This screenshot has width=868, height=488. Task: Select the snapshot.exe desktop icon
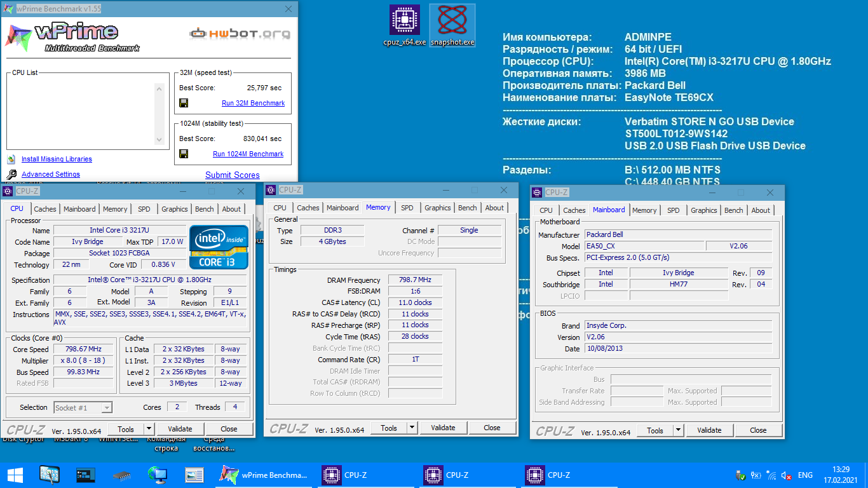pos(452,25)
